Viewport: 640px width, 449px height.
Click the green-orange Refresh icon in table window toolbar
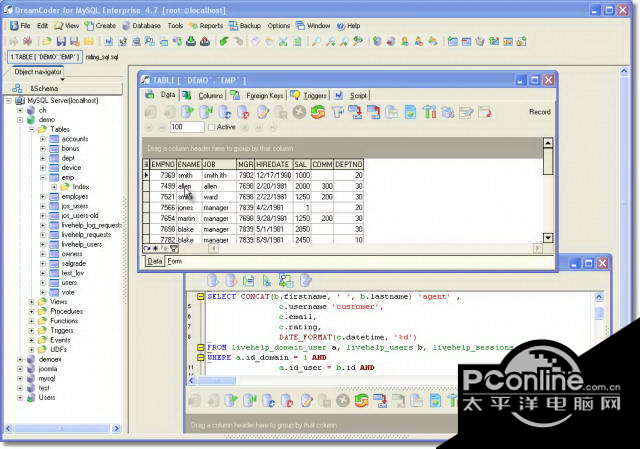318,112
